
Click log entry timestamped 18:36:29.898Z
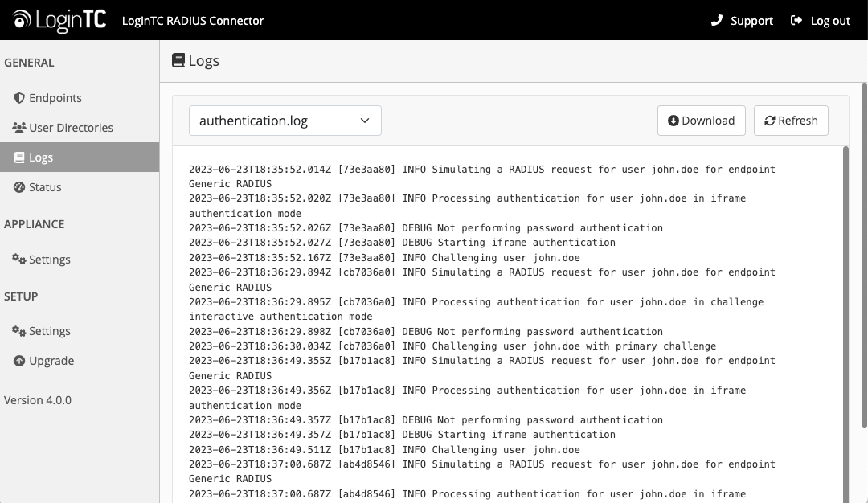[x=426, y=332]
